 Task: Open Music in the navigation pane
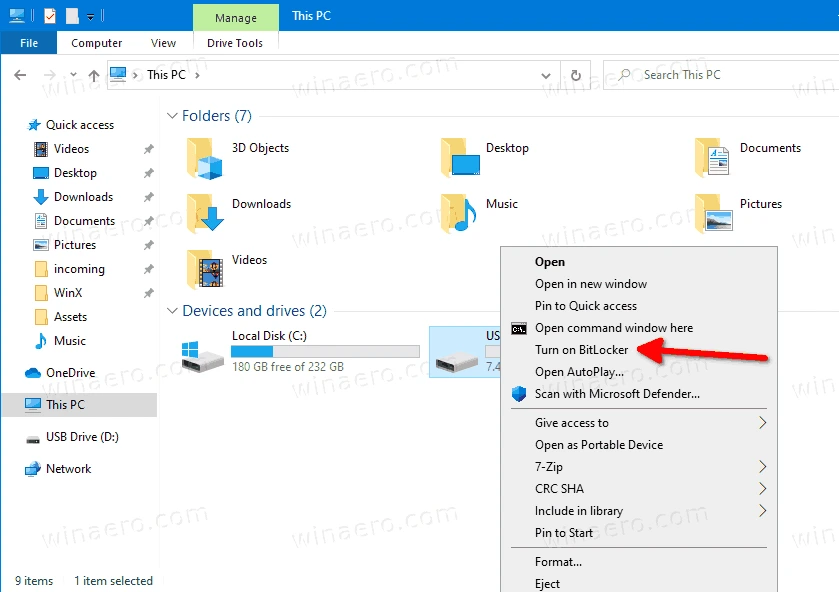coord(70,341)
